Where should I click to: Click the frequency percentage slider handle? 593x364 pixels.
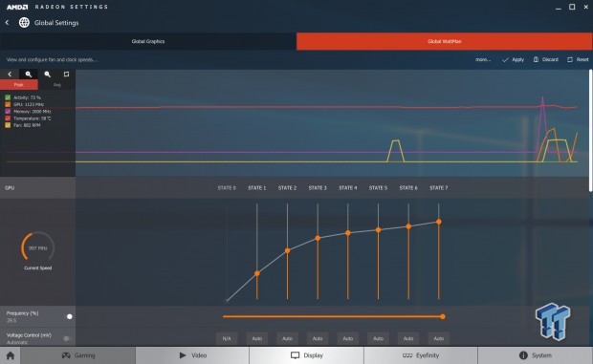click(x=443, y=316)
